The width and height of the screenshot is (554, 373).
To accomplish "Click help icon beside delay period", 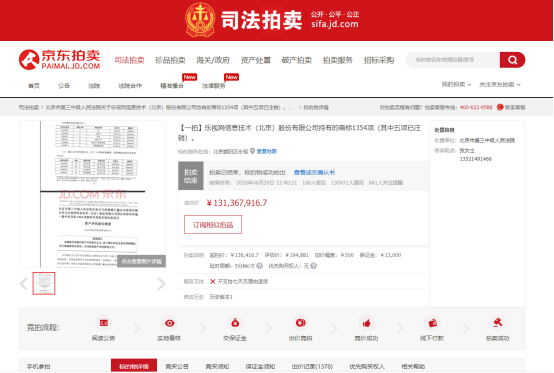I will coord(259,266).
